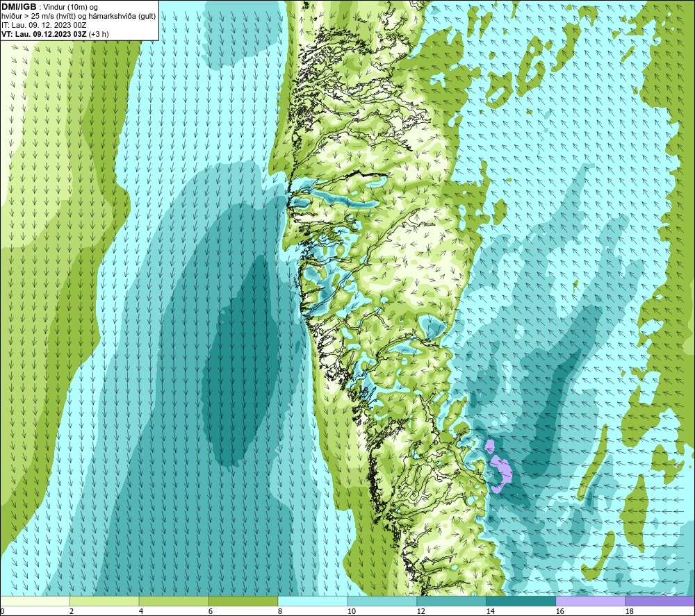The width and height of the screenshot is (695, 616).
Task: Click the 0-2 m/s pale yellow legend swatch
Action: (35, 601)
